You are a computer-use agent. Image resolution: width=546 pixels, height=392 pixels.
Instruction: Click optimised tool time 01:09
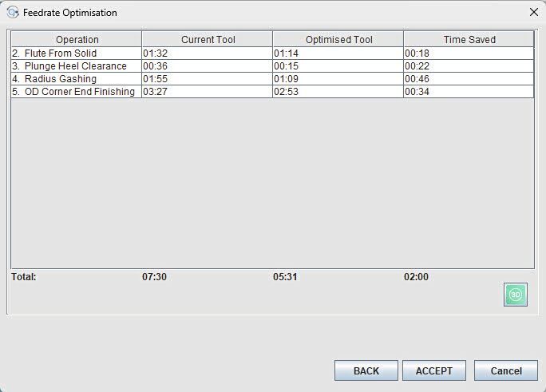[287, 79]
